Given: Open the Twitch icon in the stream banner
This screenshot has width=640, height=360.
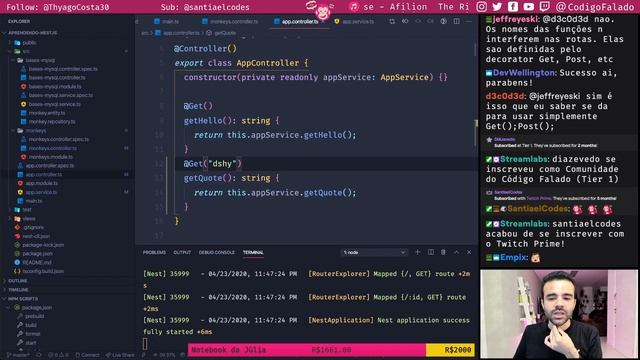Looking at the screenshot, I should [x=544, y=7].
